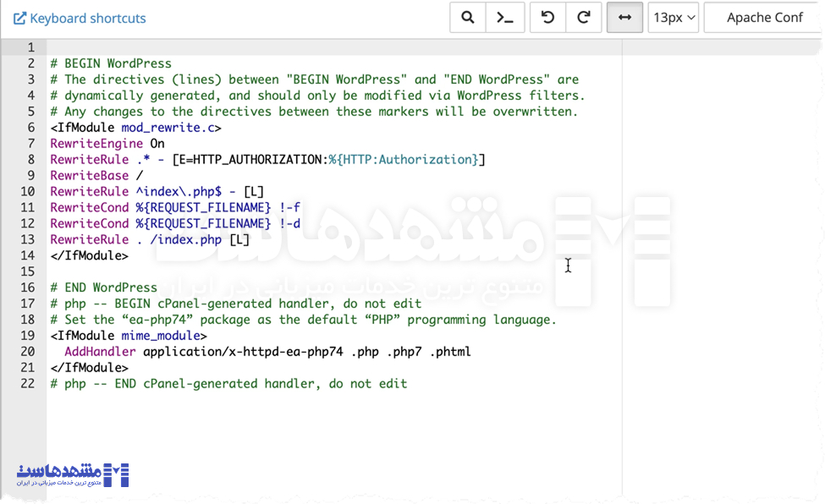Click the HTTP_AUTHORIZATION RewriteRule line
Screen dimensions: 825x504
268,160
